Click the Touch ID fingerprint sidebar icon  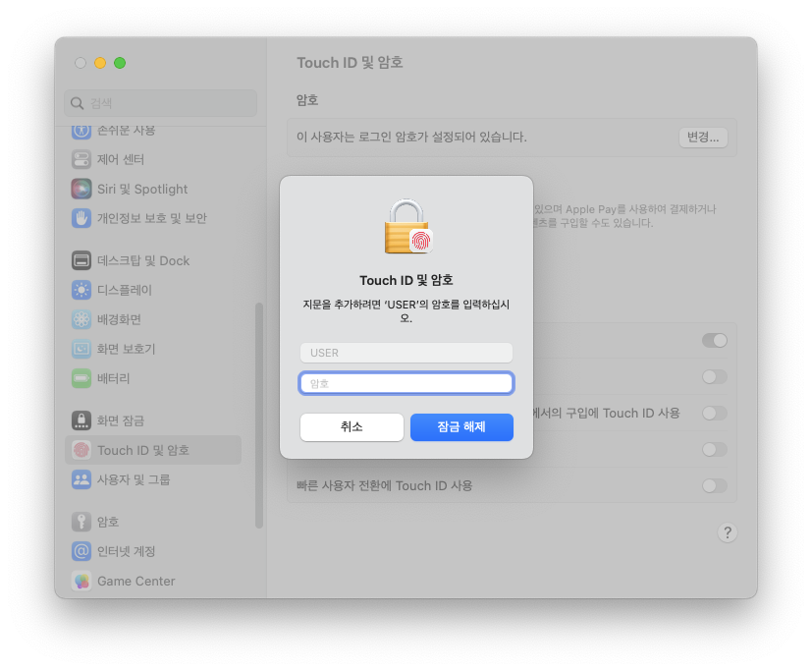[x=81, y=450]
